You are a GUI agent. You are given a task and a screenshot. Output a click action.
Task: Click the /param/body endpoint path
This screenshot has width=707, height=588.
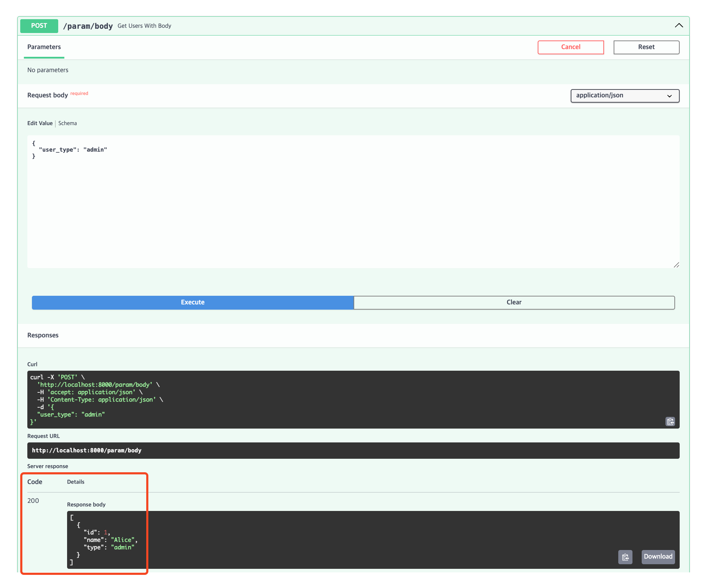pyautogui.click(x=88, y=26)
